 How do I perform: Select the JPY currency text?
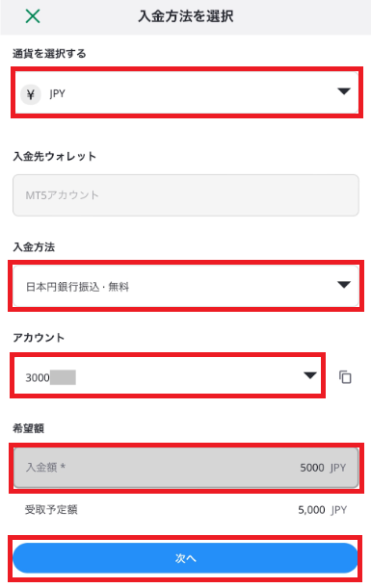(x=58, y=93)
